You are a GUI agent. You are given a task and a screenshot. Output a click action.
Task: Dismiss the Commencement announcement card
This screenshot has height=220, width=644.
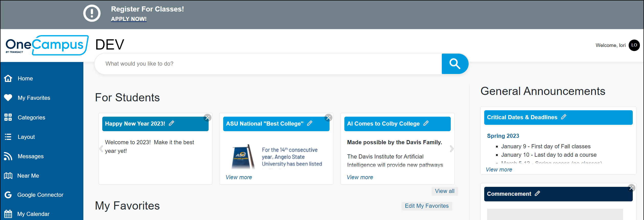[x=631, y=188]
